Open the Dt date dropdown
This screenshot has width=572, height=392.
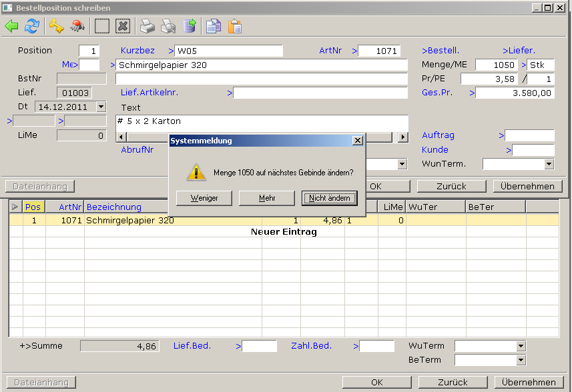coord(101,107)
